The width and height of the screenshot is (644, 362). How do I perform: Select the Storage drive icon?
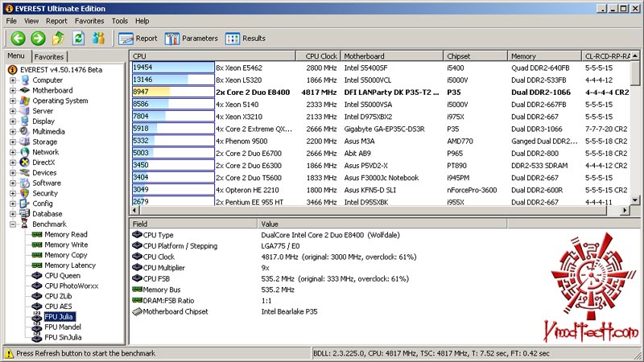25,142
